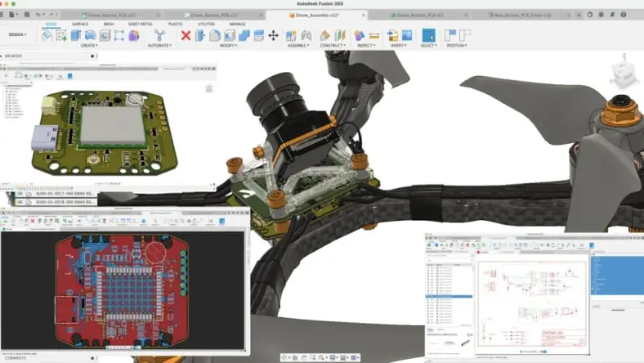This screenshot has height=363, width=644.
Task: Select the Shell tool in Modify
Action: 229,35
